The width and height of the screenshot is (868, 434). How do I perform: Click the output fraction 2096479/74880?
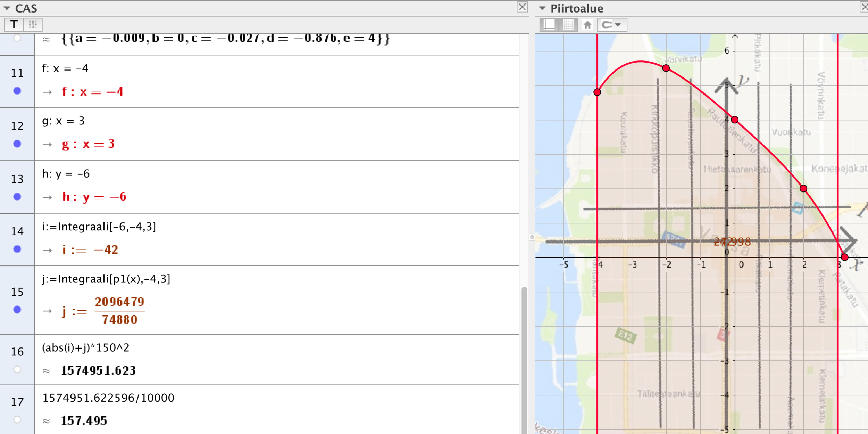119,311
